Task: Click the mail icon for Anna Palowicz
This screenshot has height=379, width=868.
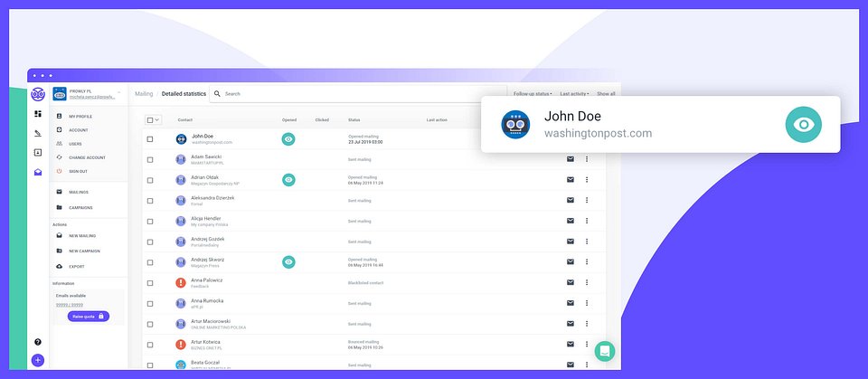Action: point(571,282)
